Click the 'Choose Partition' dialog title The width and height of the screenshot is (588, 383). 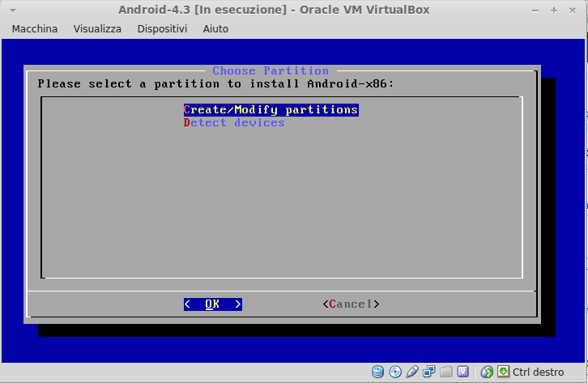coord(271,70)
